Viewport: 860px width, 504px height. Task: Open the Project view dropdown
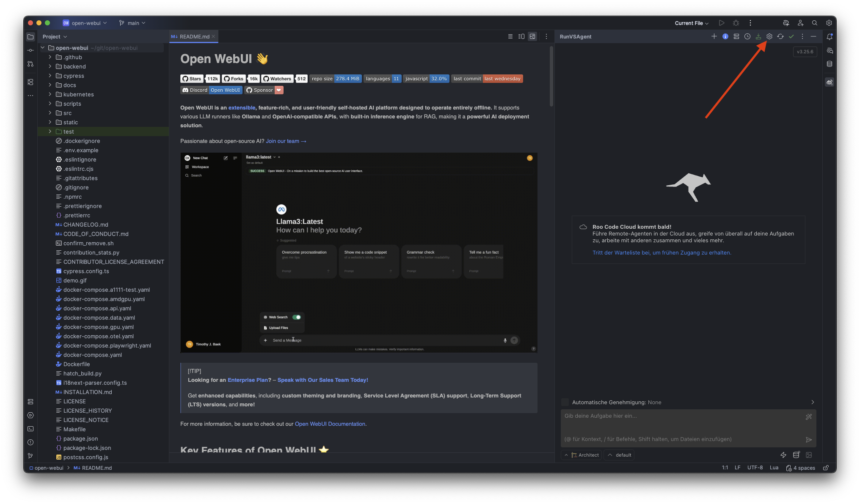click(55, 37)
